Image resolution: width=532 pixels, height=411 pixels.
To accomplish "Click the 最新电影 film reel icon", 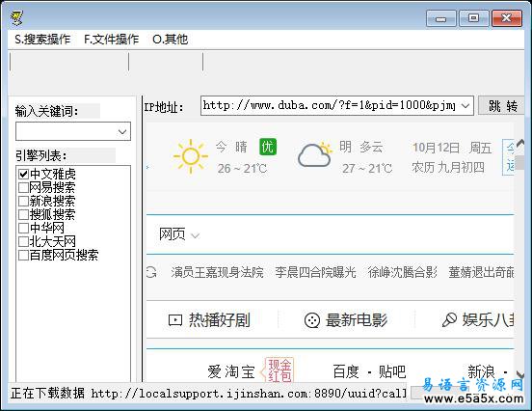I will coord(312,320).
